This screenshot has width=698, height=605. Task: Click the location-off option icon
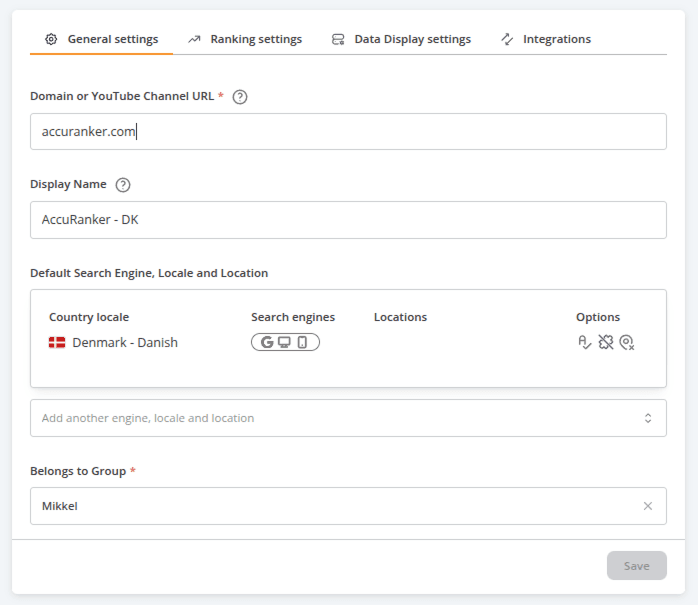click(x=627, y=342)
